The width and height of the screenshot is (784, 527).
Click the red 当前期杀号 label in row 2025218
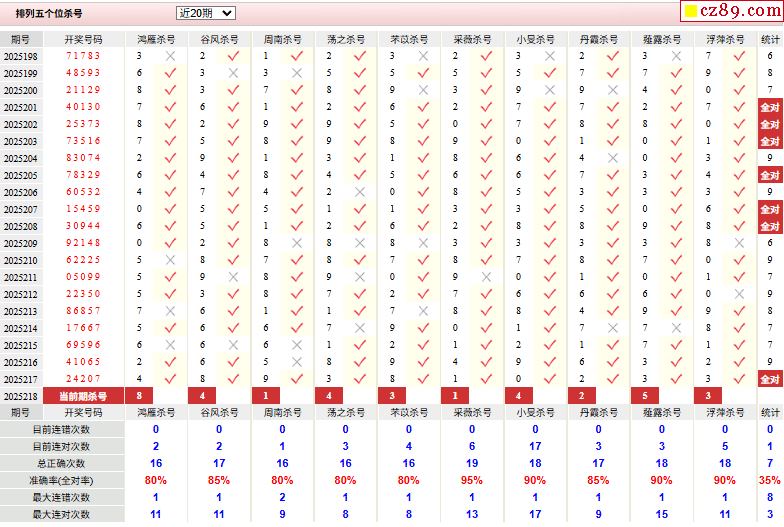84,396
